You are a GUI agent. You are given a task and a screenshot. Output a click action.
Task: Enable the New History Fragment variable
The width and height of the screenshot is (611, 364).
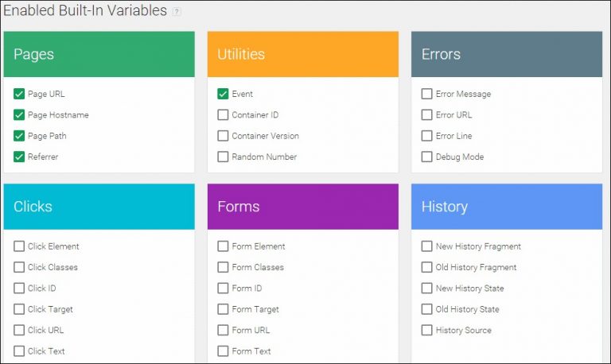pos(427,246)
